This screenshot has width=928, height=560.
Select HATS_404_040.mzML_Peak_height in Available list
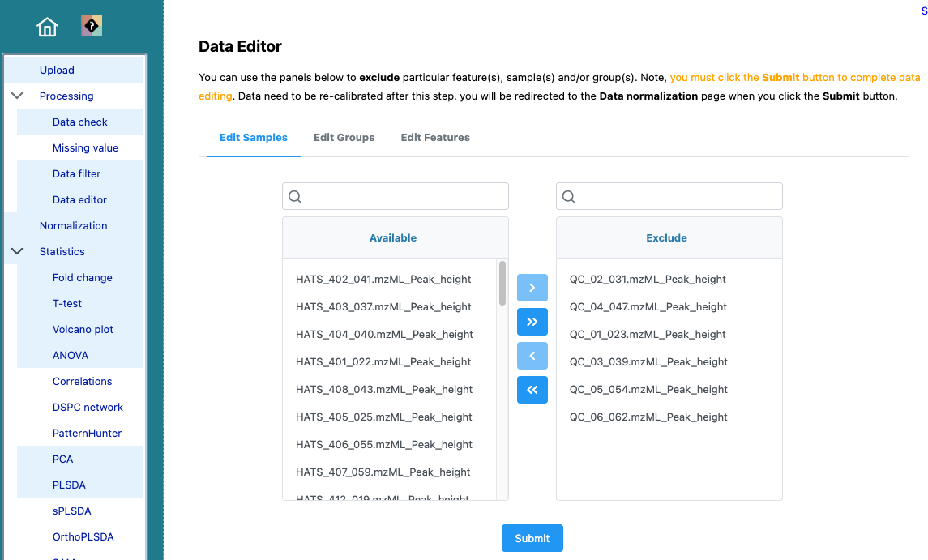tap(385, 335)
